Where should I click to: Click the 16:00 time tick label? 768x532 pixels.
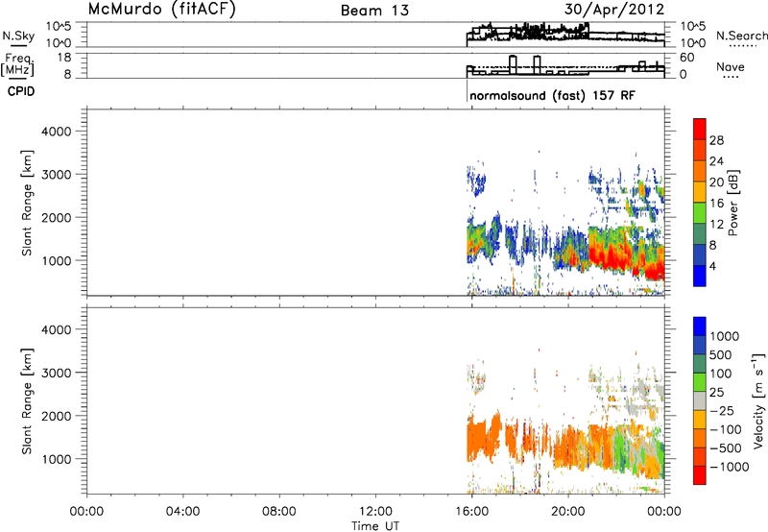[x=471, y=512]
